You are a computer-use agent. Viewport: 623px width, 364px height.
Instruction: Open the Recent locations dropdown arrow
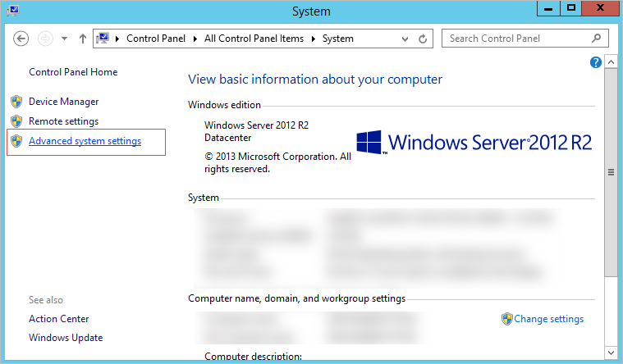click(64, 39)
